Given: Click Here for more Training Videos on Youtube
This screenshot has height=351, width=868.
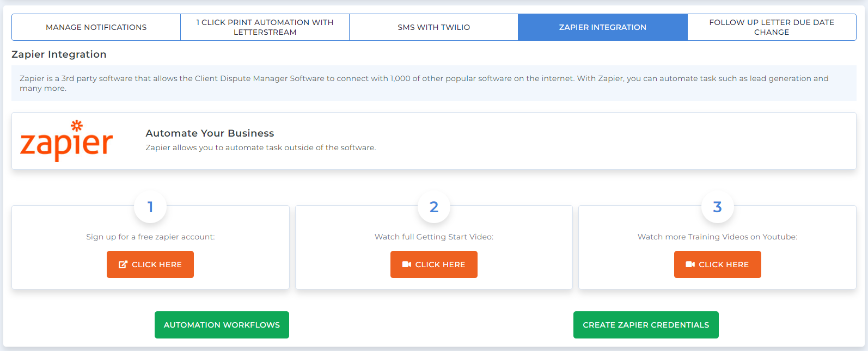Looking at the screenshot, I should pos(718,264).
